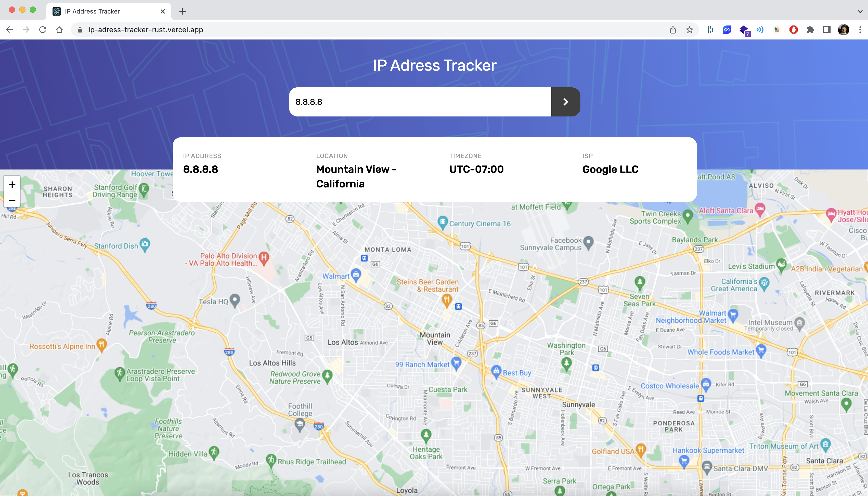This screenshot has width=868, height=496.
Task: Click the Walmart marker near Monta Loma
Action: [356, 275]
